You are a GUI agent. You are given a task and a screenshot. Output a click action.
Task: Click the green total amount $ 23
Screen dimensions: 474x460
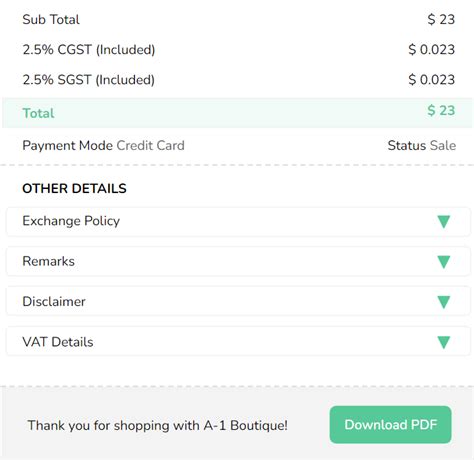point(441,110)
